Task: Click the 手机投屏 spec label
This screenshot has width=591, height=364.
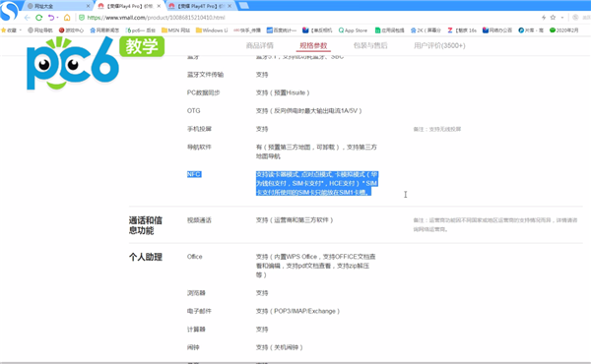Action: (x=199, y=129)
